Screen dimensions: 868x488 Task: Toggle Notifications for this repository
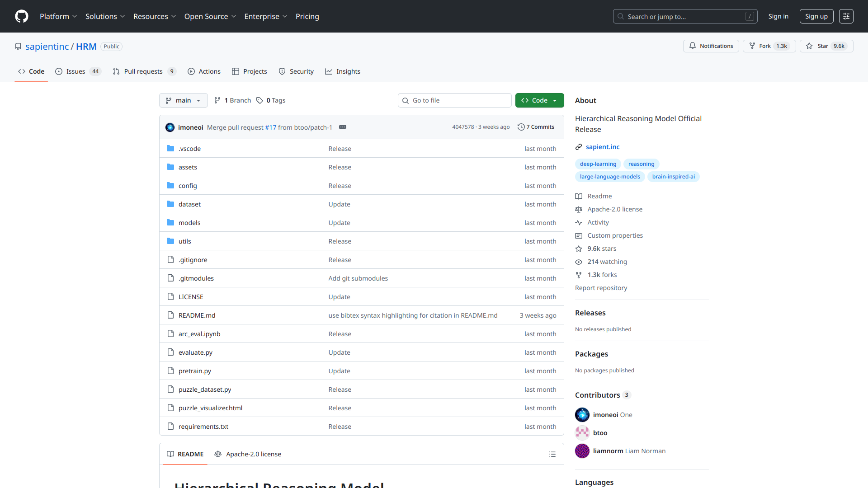click(711, 46)
